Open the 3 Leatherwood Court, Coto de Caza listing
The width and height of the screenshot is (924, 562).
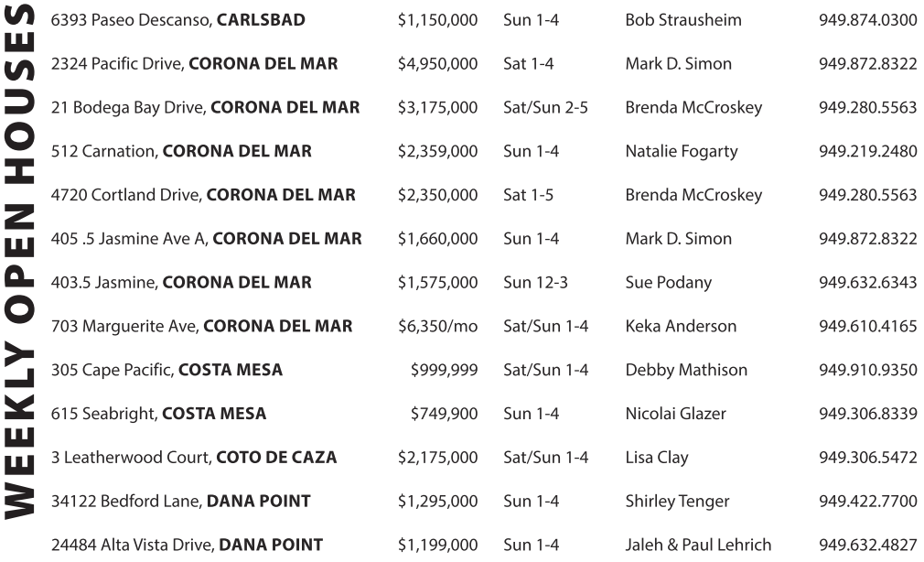point(194,458)
